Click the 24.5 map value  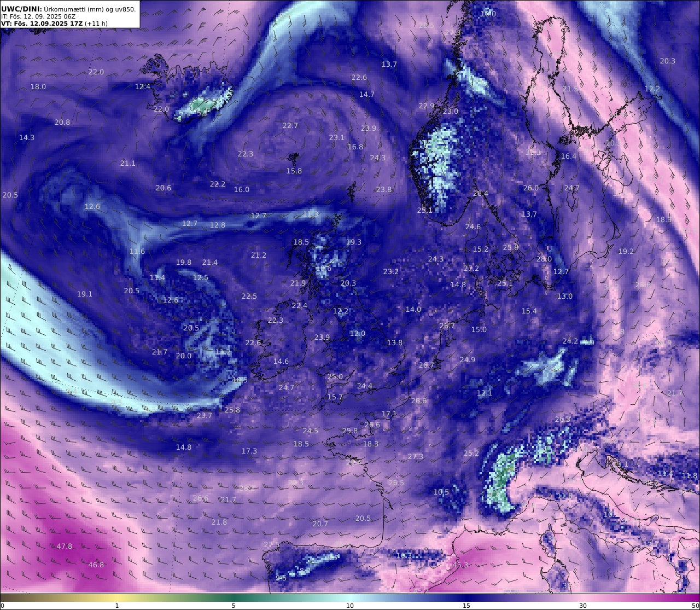(x=311, y=431)
